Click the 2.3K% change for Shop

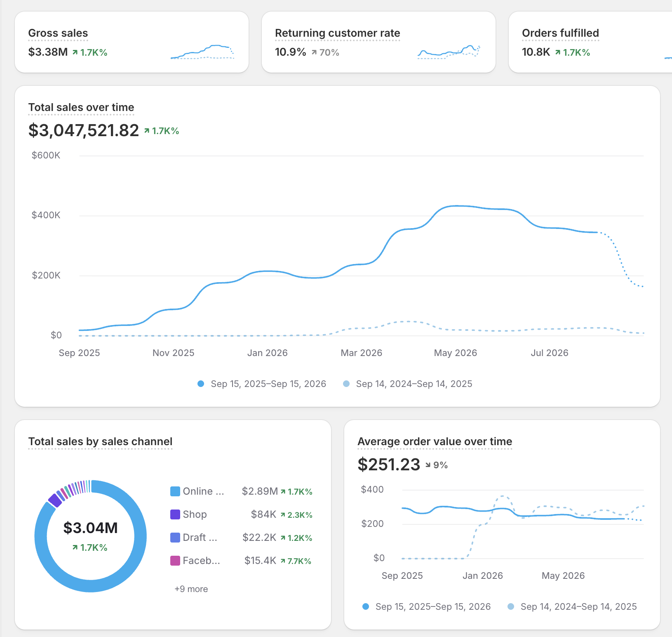(x=300, y=515)
